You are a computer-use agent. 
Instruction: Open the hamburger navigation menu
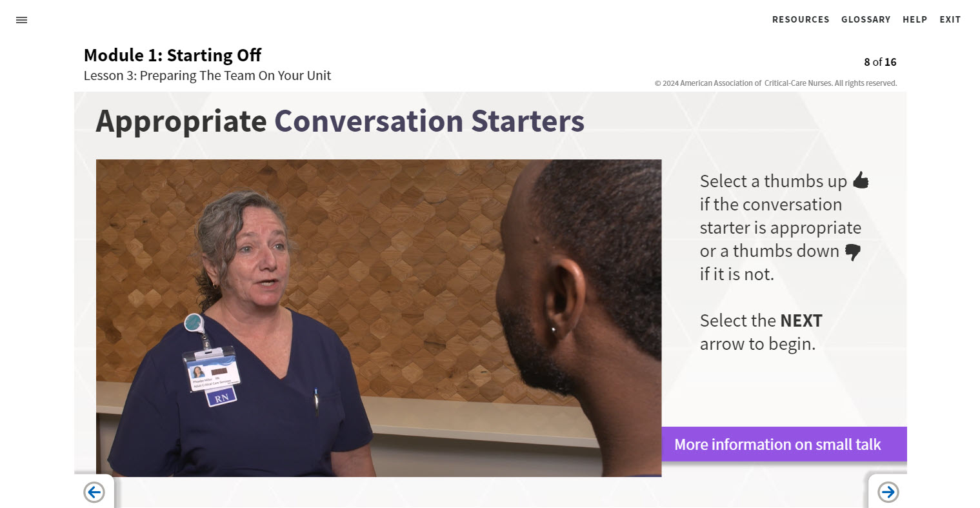[21, 20]
